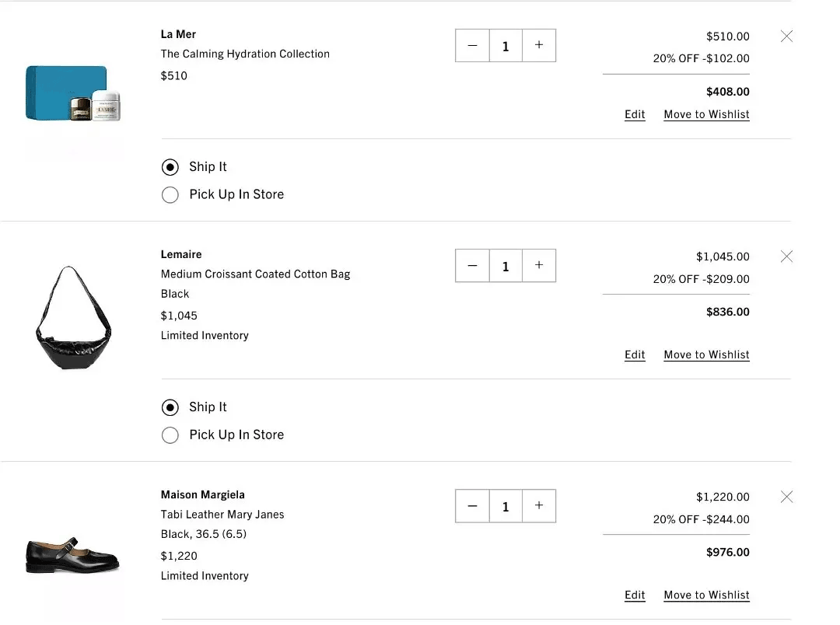This screenshot has height=625, width=840.
Task: Edit the La Mer Calming Hydration Collection
Action: pyautogui.click(x=635, y=114)
